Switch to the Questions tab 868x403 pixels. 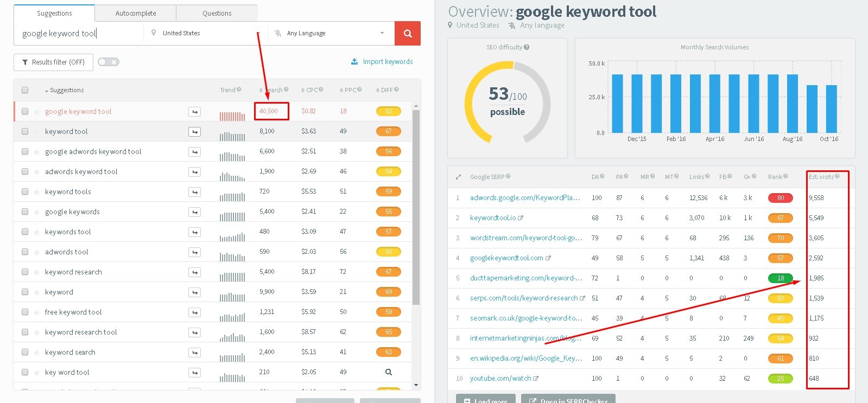coord(217,13)
